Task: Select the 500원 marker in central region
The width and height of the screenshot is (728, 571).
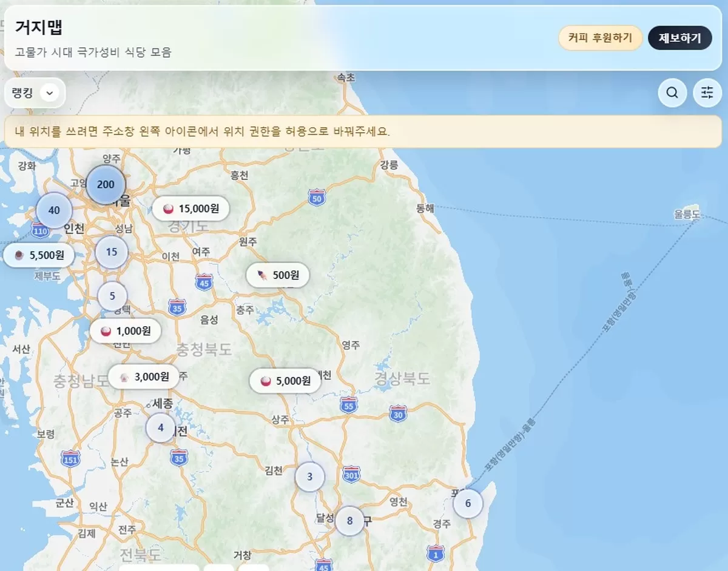Action: click(x=278, y=275)
